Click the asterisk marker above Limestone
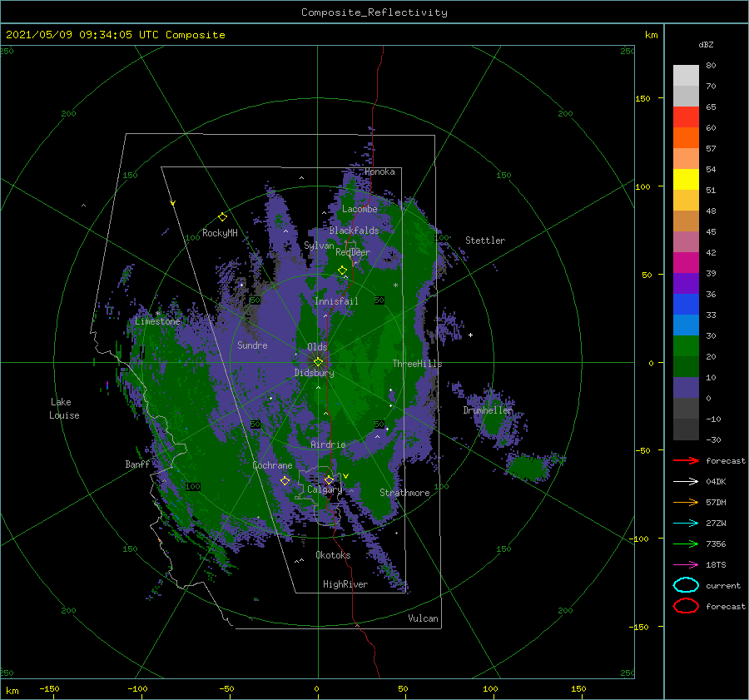Viewport: 749px width, 700px height. point(157,314)
